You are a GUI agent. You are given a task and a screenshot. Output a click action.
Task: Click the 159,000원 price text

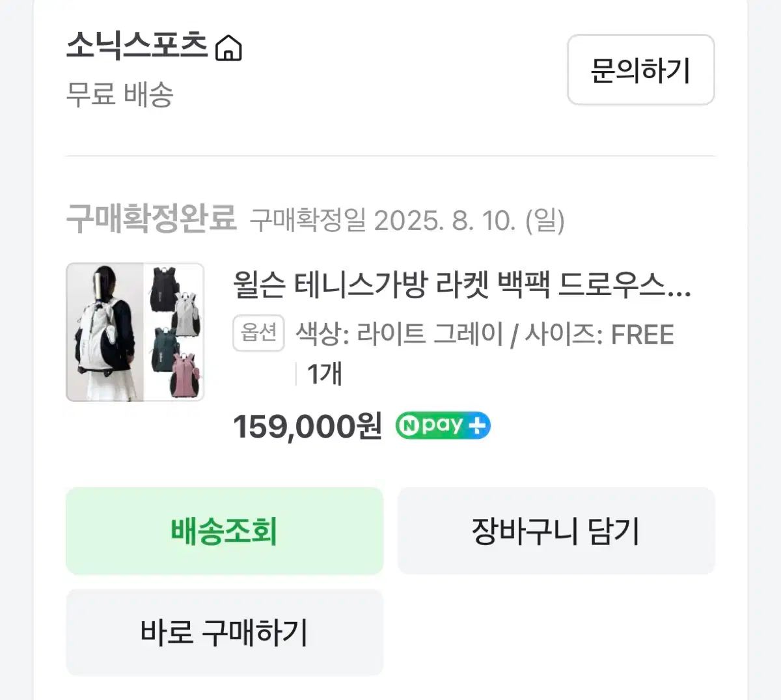pyautogui.click(x=307, y=427)
